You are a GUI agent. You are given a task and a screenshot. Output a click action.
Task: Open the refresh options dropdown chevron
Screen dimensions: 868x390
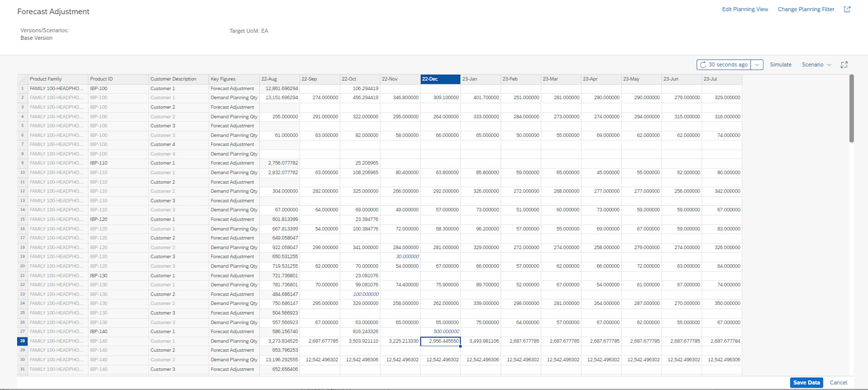757,64
